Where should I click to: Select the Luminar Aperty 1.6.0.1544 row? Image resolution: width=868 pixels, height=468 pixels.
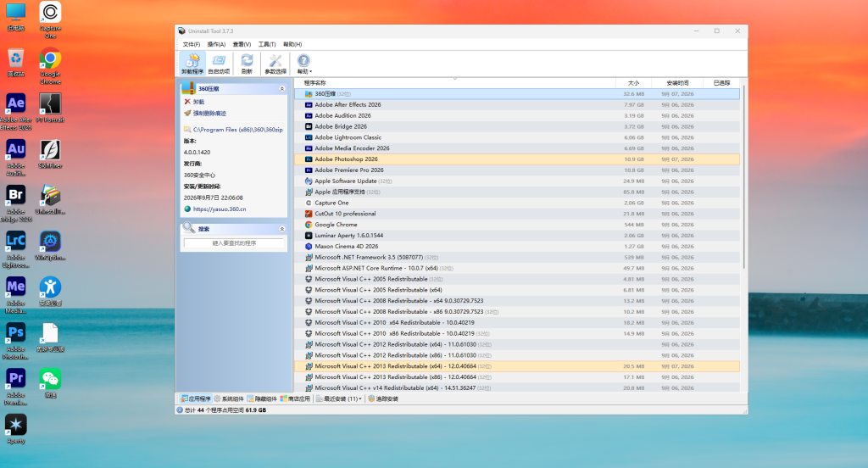pyautogui.click(x=517, y=236)
